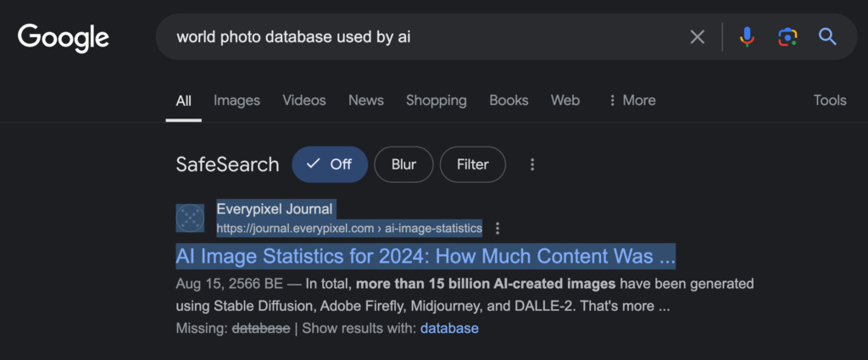Viewport: 868px width, 360px height.
Task: Start voice search with the microphone icon
Action: click(x=747, y=37)
